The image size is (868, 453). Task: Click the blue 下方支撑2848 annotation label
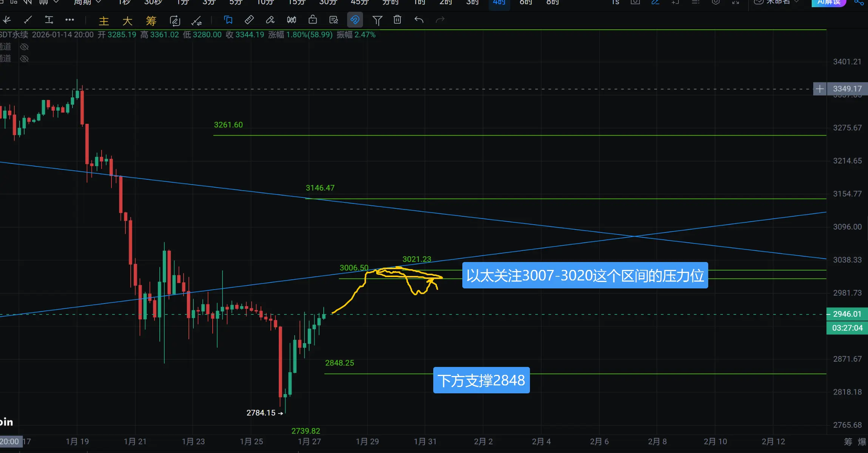[x=481, y=380]
